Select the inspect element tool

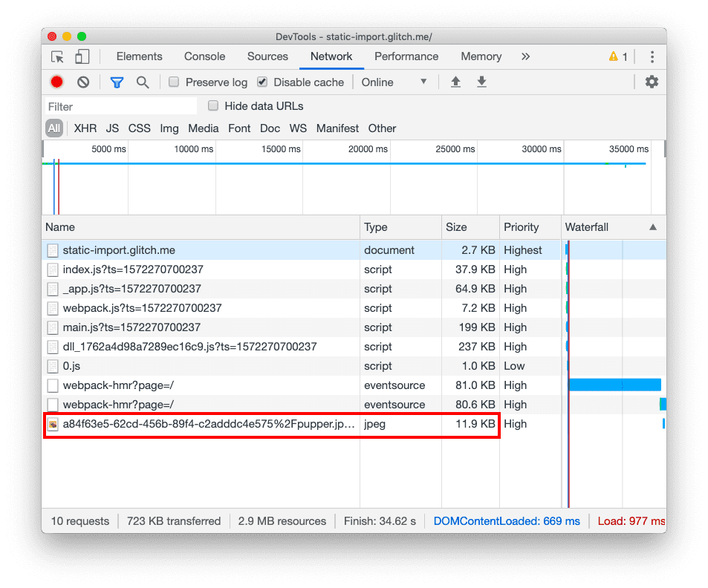tap(56, 56)
